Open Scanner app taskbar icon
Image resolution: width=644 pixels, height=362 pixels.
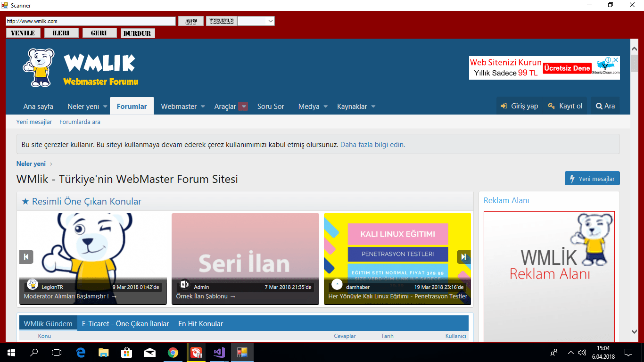point(242,352)
